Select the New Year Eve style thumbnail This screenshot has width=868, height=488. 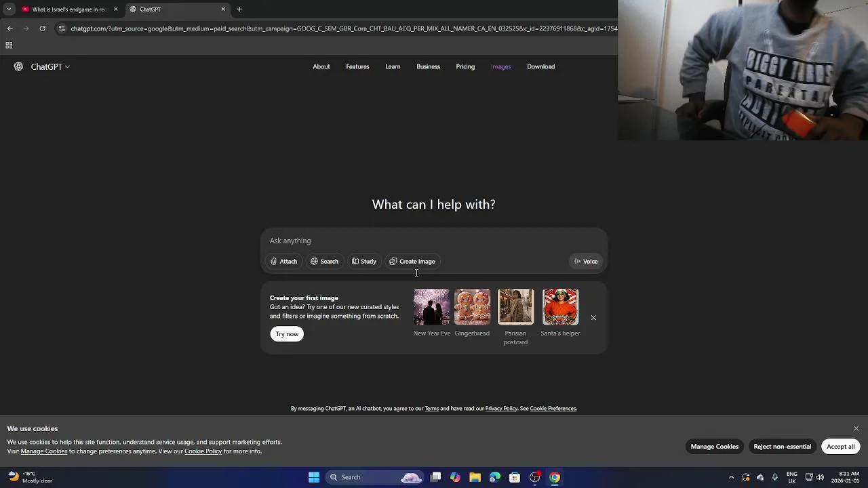click(431, 307)
